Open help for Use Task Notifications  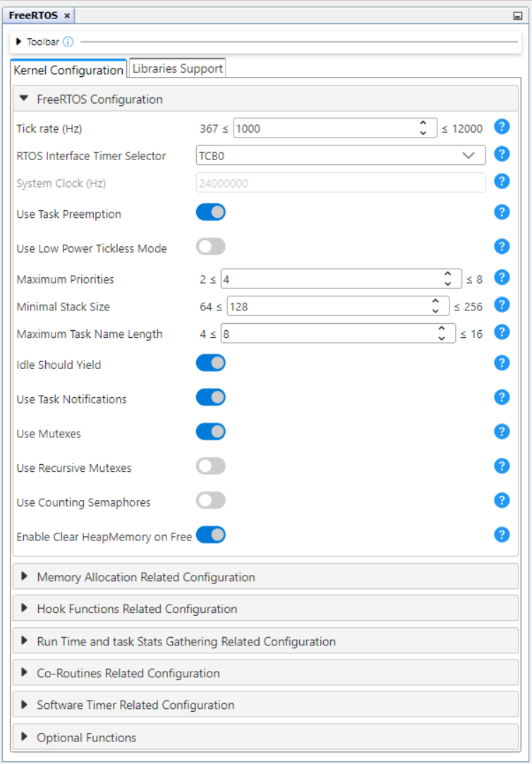coord(502,397)
